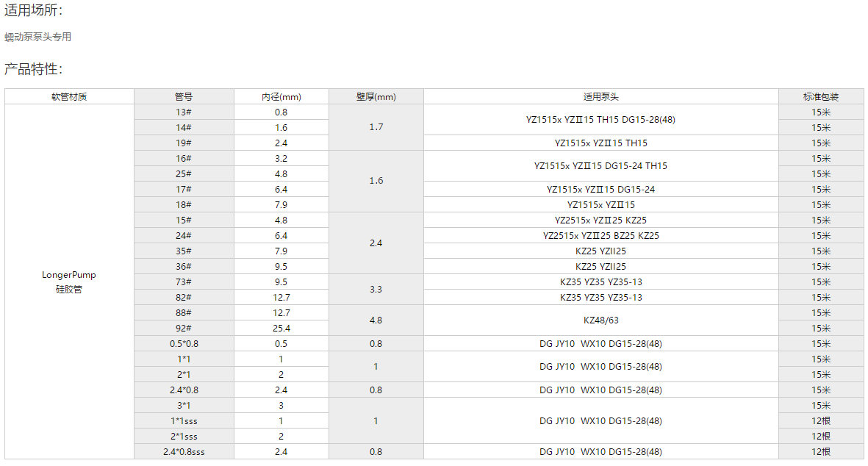
Task: Click the 25.4 inner diameter cell
Action: point(281,329)
